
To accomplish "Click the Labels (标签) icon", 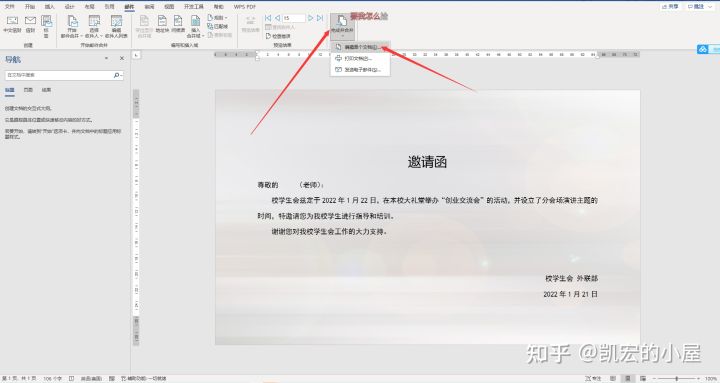I will pyautogui.click(x=46, y=26).
